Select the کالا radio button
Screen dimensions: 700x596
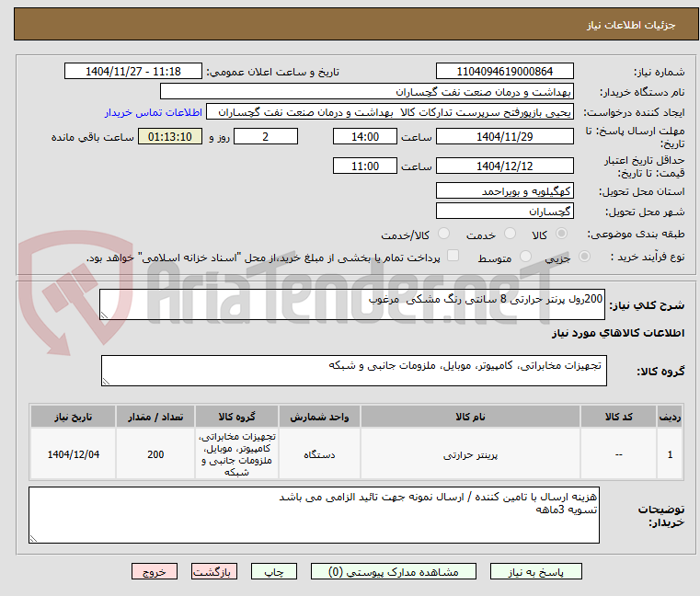click(561, 234)
